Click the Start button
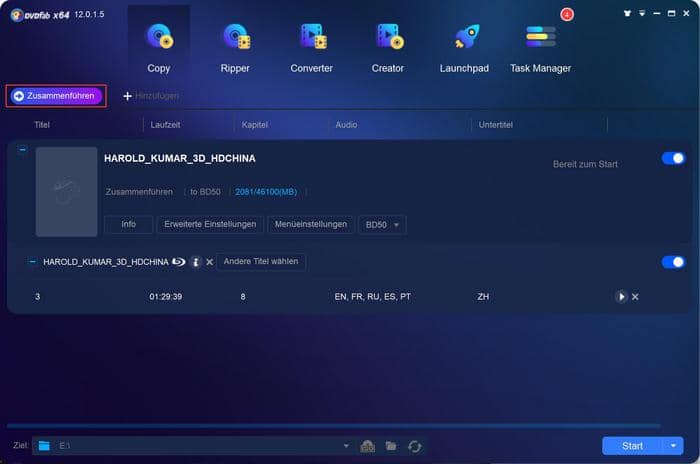The height and width of the screenshot is (464, 700). pos(633,446)
